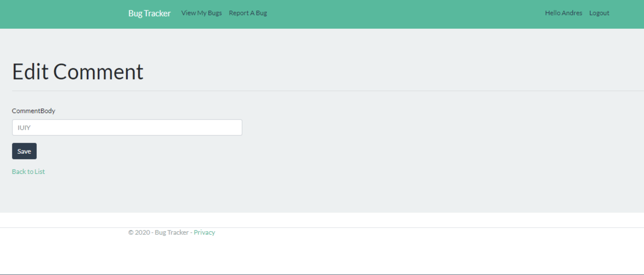Click the Edit Comment page heading

(x=77, y=72)
